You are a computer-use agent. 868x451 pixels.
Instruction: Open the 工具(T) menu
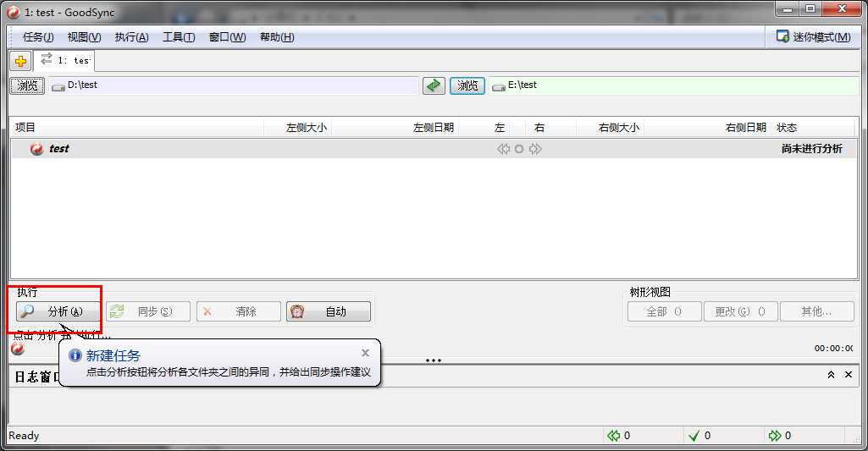point(179,37)
